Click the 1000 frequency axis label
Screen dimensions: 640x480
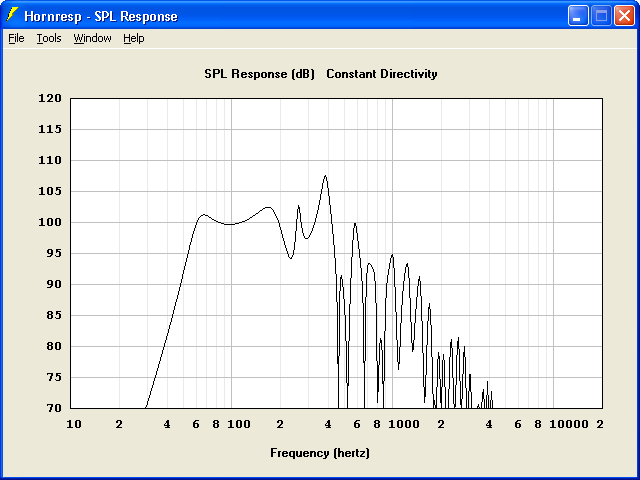[404, 424]
